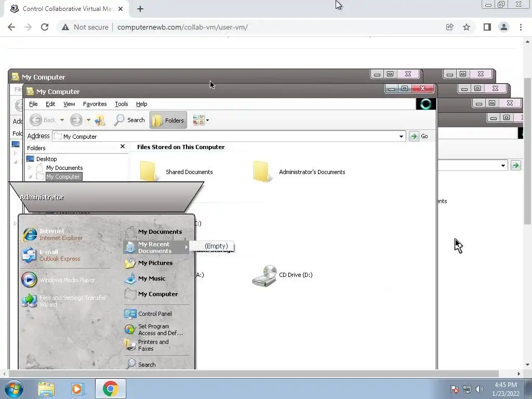532x399 pixels.
Task: Open Chrome side panel
Action: tap(487, 27)
